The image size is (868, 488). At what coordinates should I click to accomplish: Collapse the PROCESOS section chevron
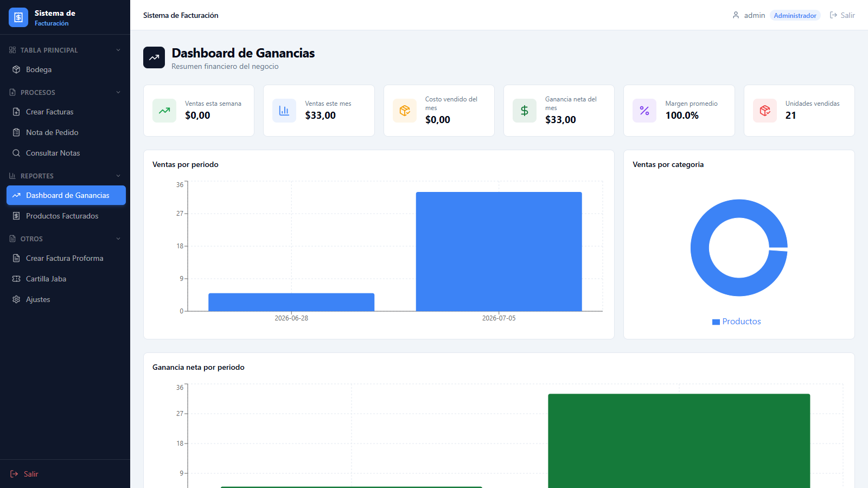tap(118, 92)
